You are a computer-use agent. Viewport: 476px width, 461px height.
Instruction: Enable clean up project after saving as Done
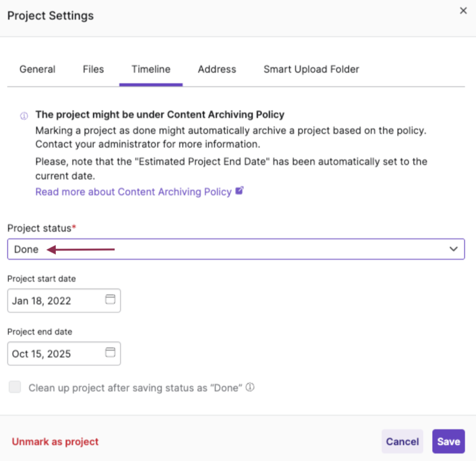pyautogui.click(x=15, y=387)
